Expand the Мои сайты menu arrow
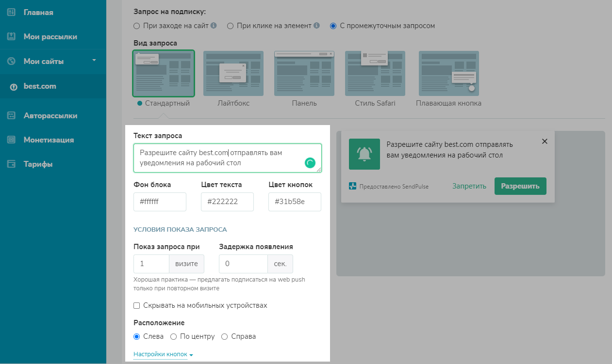Viewport: 612px width, 364px height. tap(94, 61)
